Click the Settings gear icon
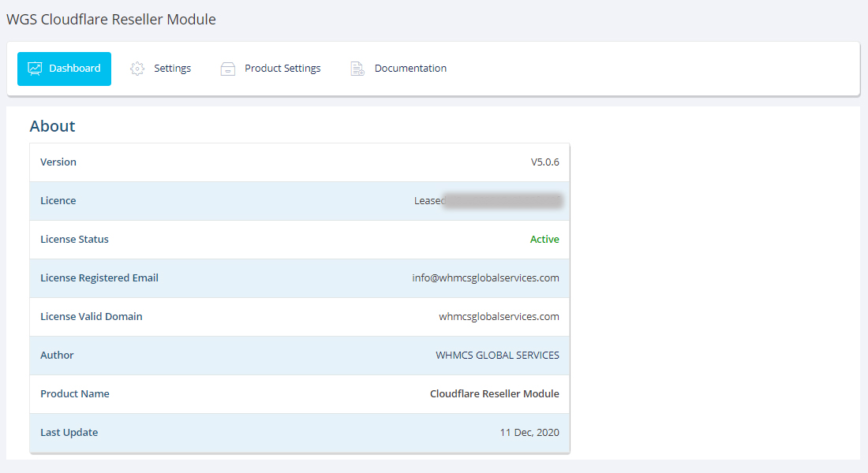This screenshot has width=868, height=473. [137, 69]
